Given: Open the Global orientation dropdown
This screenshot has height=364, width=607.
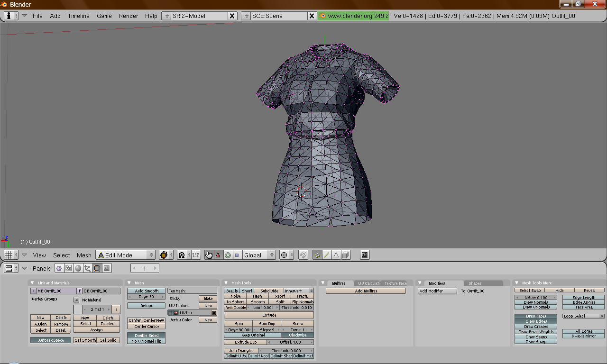Looking at the screenshot, I should click(x=258, y=255).
